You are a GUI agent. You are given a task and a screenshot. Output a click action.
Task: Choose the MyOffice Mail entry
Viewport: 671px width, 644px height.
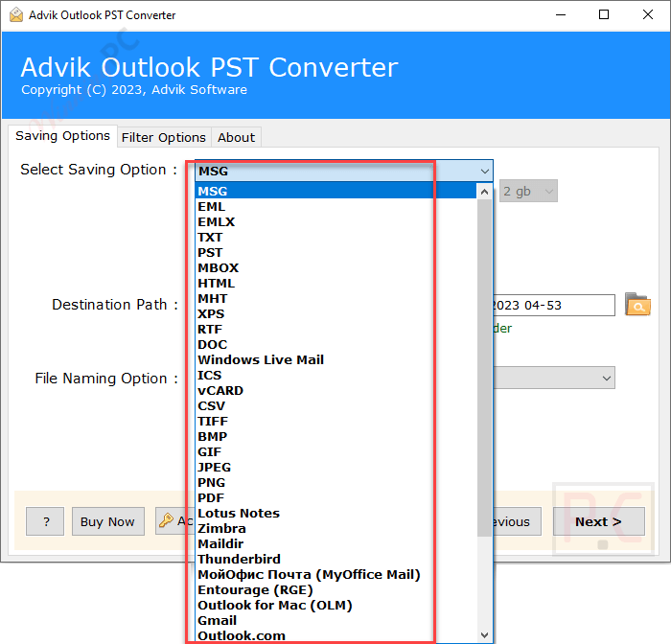(335, 575)
